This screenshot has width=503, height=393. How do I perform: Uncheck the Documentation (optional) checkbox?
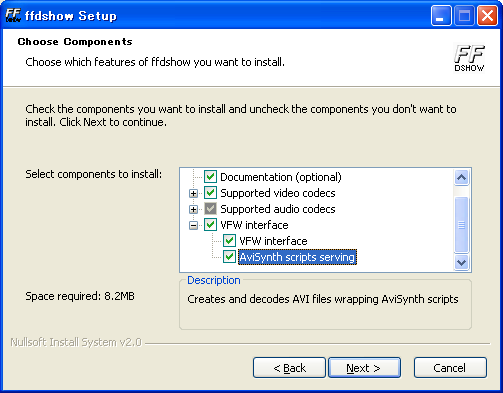click(210, 177)
